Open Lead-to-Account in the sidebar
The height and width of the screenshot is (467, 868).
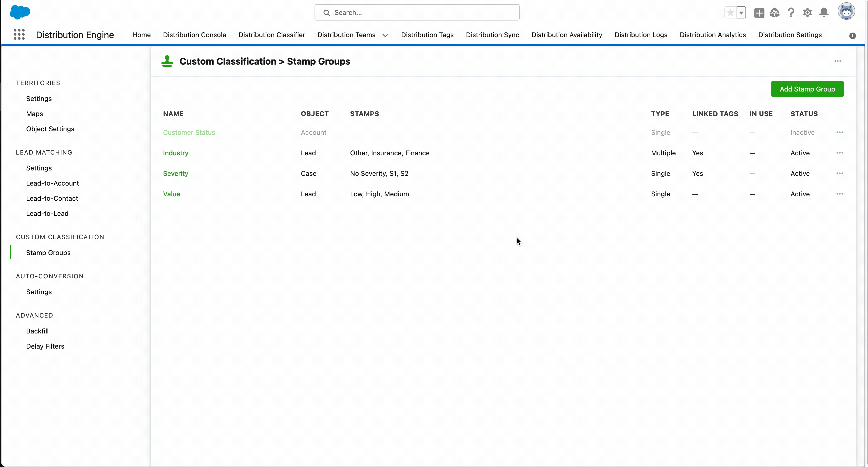[x=53, y=183]
